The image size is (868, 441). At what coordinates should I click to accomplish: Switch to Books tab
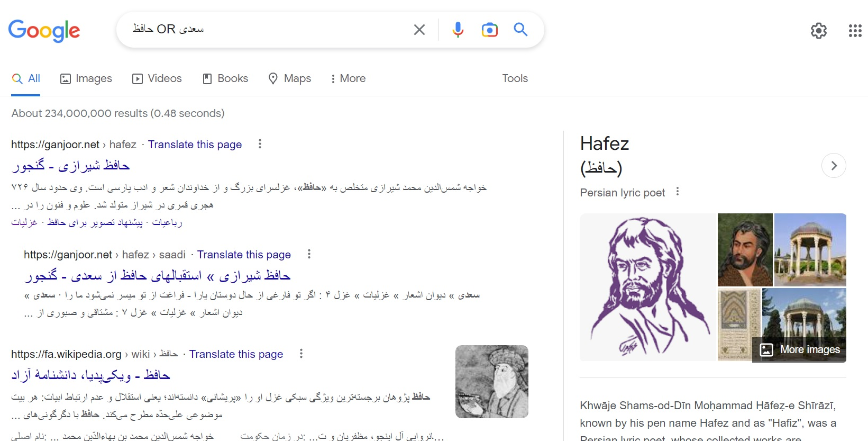225,79
